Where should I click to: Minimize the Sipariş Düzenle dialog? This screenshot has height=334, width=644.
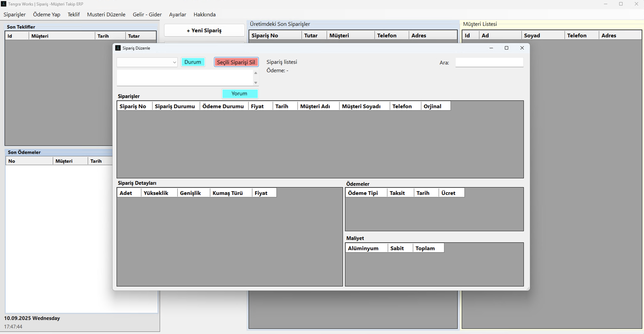(491, 48)
